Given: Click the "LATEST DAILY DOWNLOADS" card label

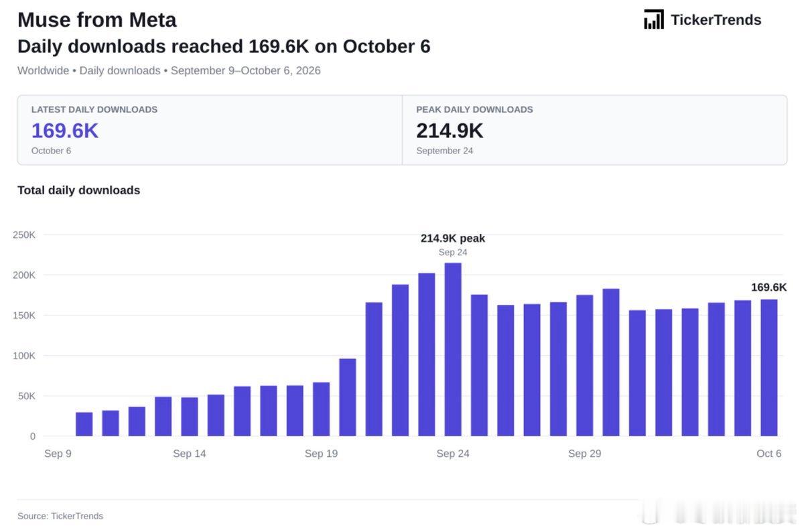Looking at the screenshot, I should [94, 109].
